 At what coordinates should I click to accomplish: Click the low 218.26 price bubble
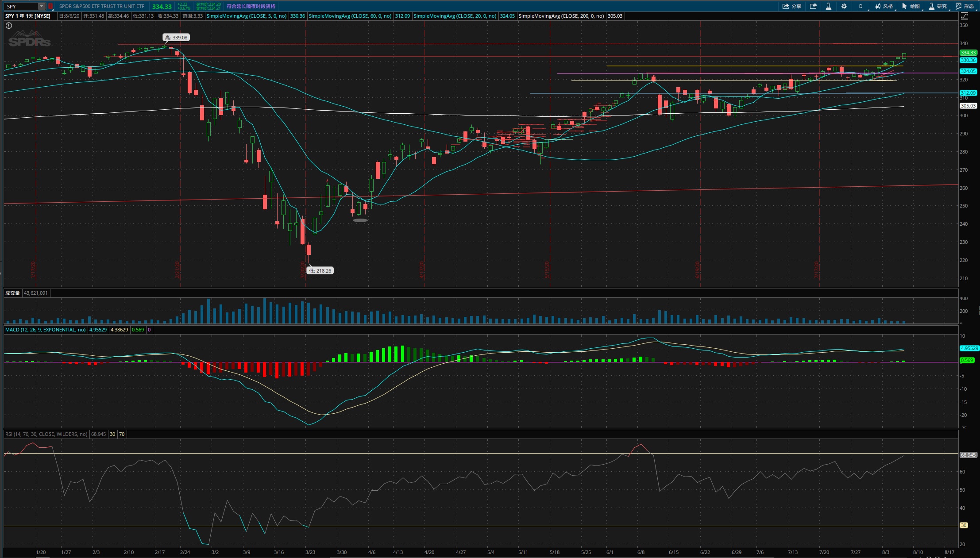320,271
